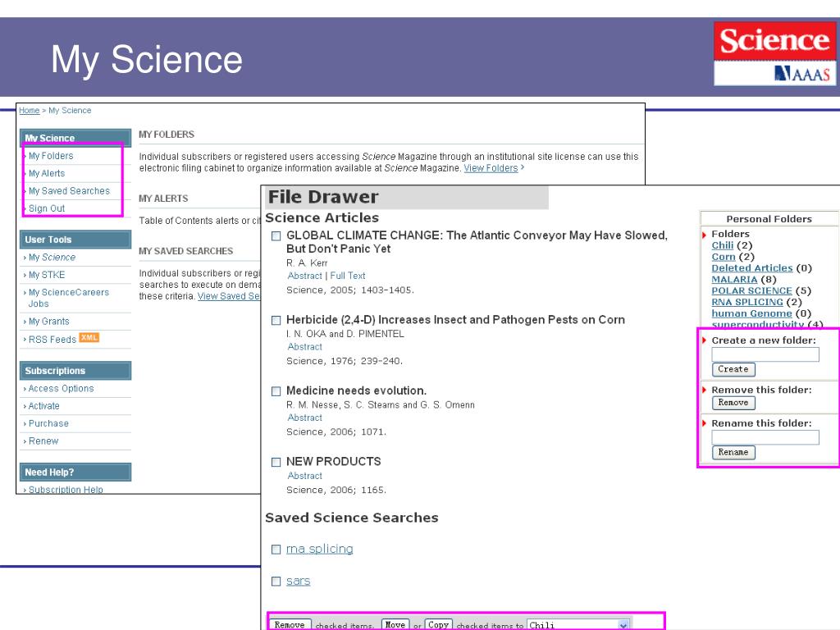Open the Corn personal folder

click(x=724, y=257)
